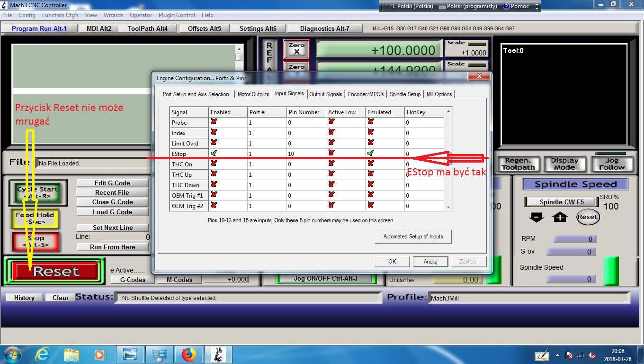Viewport: 644px width, 364px height.
Task: Open the Wizards menu
Action: tap(113, 15)
